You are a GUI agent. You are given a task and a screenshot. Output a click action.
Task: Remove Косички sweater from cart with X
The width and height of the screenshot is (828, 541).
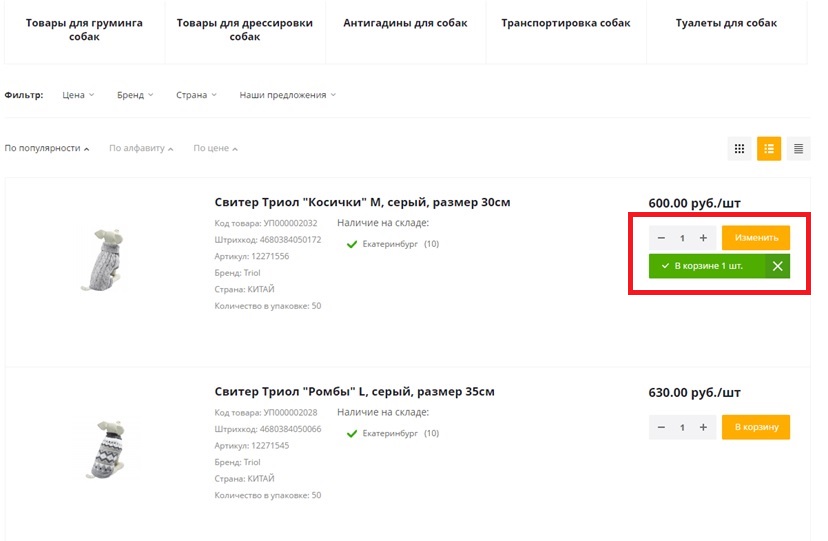pos(777,266)
